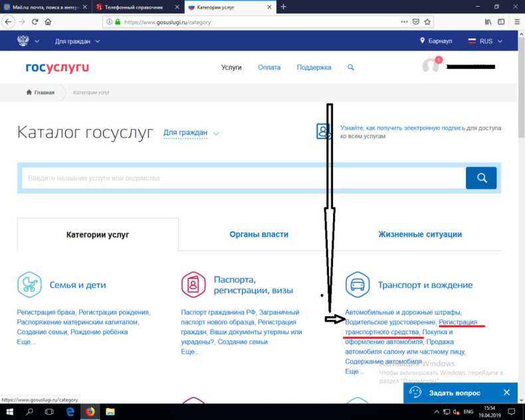Image resolution: width=525 pixels, height=420 pixels.
Task: Reload the page with browser refresh icon
Action: [x=34, y=21]
